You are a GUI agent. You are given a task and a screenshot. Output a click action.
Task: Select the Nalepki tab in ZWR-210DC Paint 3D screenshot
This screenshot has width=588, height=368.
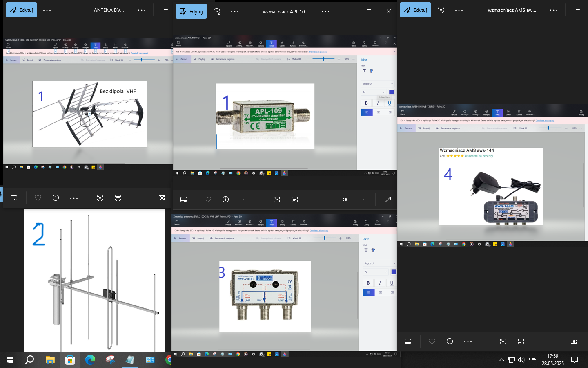tap(261, 223)
